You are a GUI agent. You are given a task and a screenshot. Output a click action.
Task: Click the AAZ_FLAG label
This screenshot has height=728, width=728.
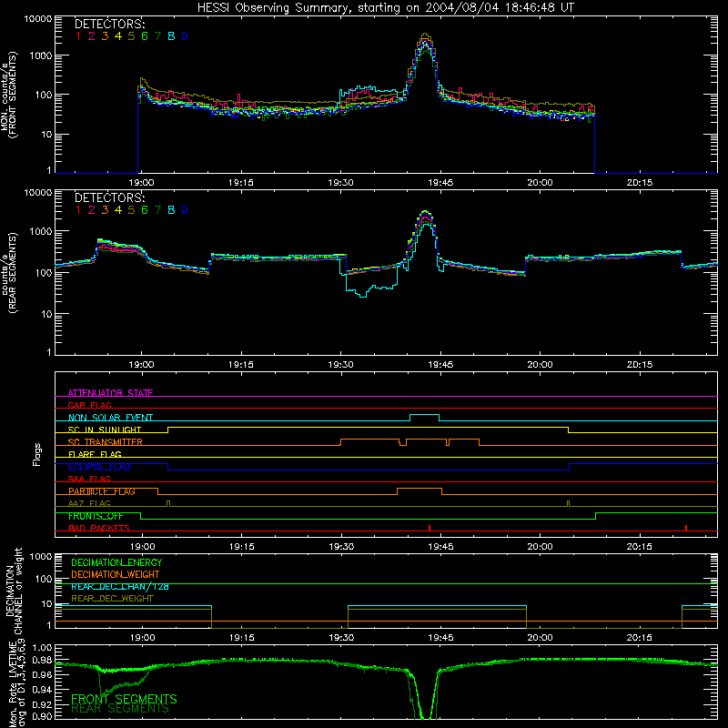click(x=89, y=503)
